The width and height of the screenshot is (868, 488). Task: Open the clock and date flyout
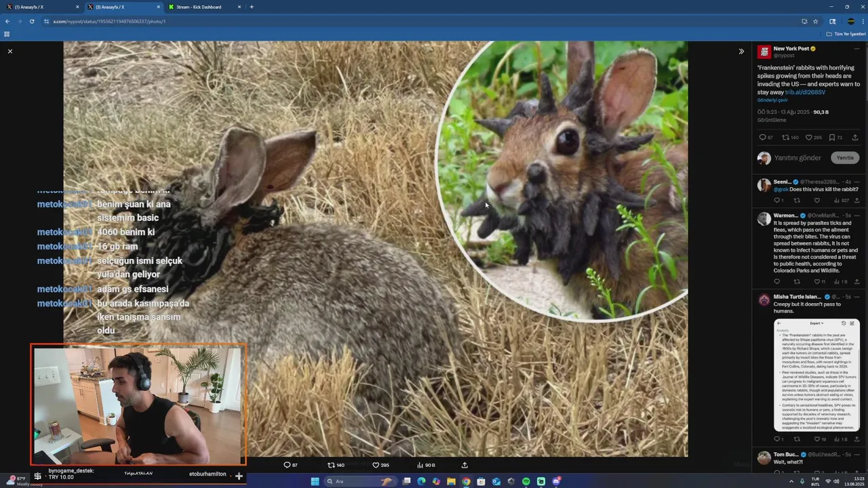[x=854, y=481]
